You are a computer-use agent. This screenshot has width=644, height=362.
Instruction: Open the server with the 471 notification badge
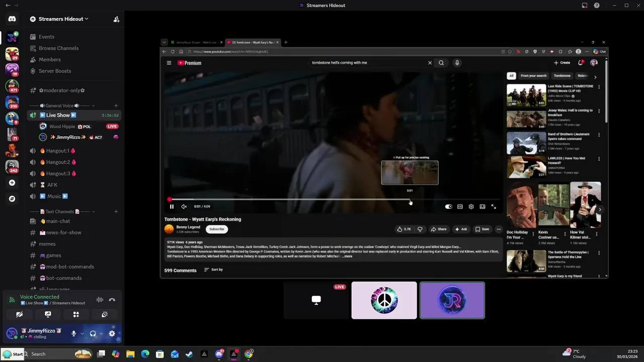[12, 85]
